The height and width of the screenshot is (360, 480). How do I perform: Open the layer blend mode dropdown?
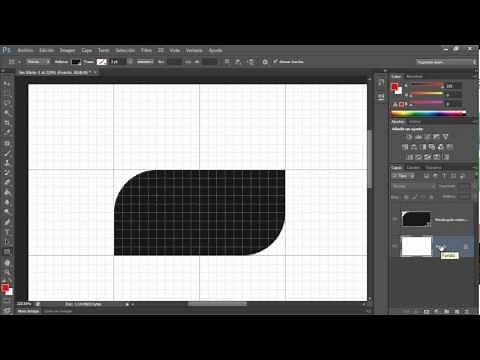tap(413, 186)
